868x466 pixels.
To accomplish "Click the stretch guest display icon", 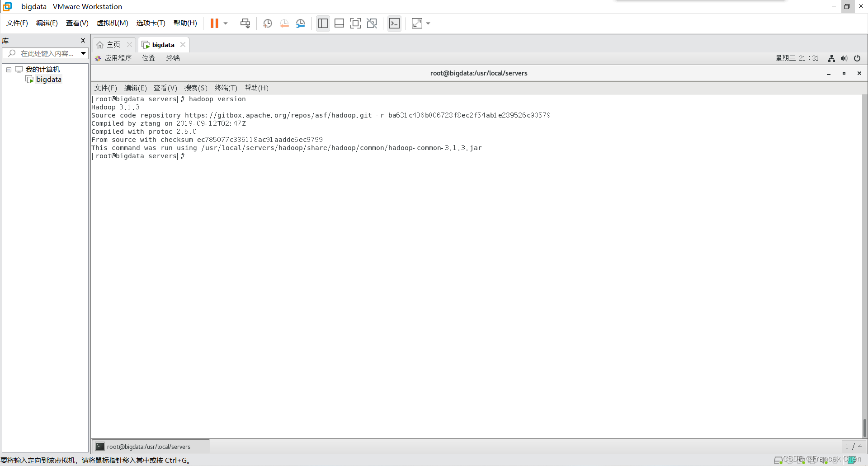I will (x=417, y=24).
